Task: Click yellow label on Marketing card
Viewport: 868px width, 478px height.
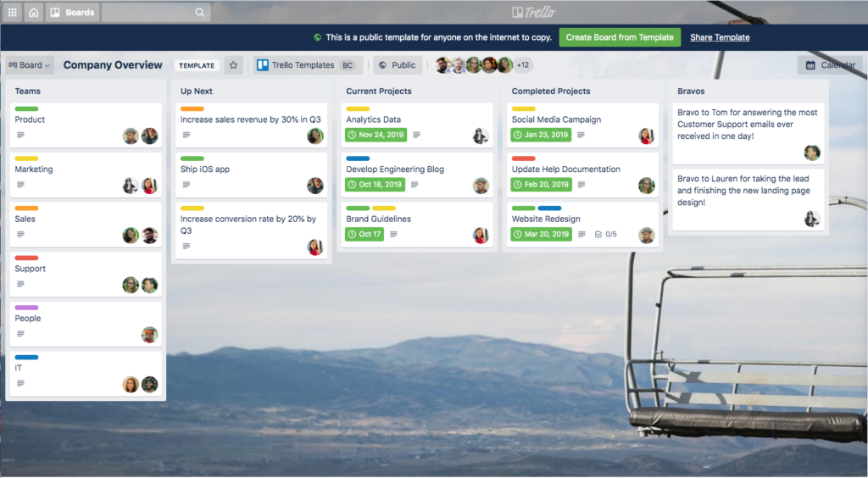Action: point(26,158)
